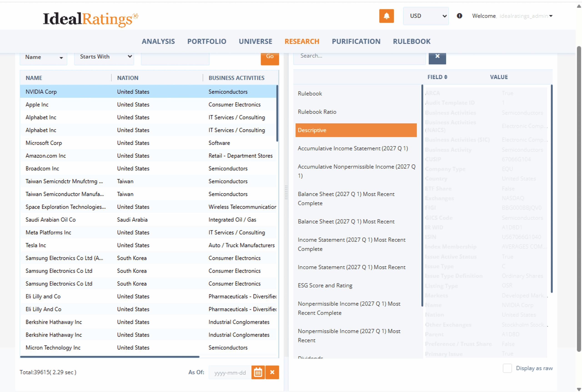Click the company list vertical scrollbar
Screen dimensions: 582x392
[277, 114]
